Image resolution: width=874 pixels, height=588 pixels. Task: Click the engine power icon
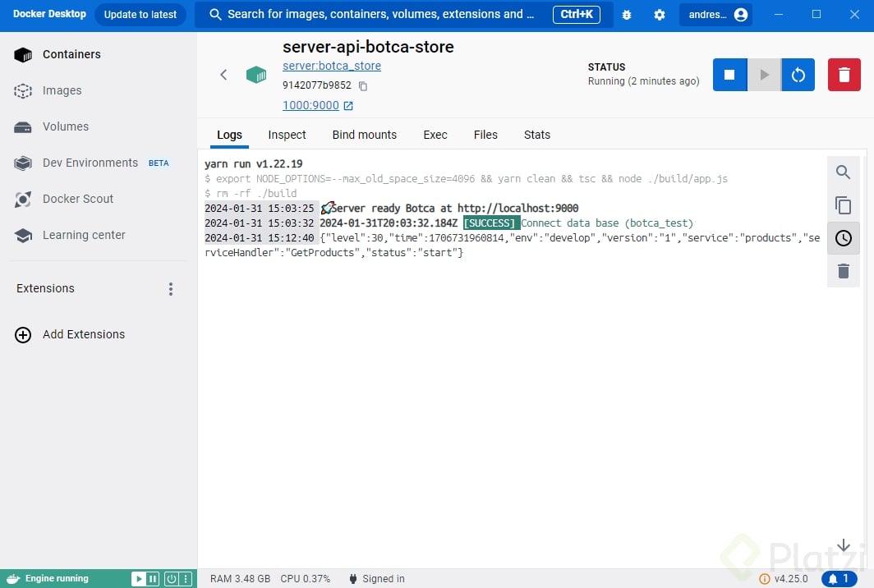tap(172, 579)
